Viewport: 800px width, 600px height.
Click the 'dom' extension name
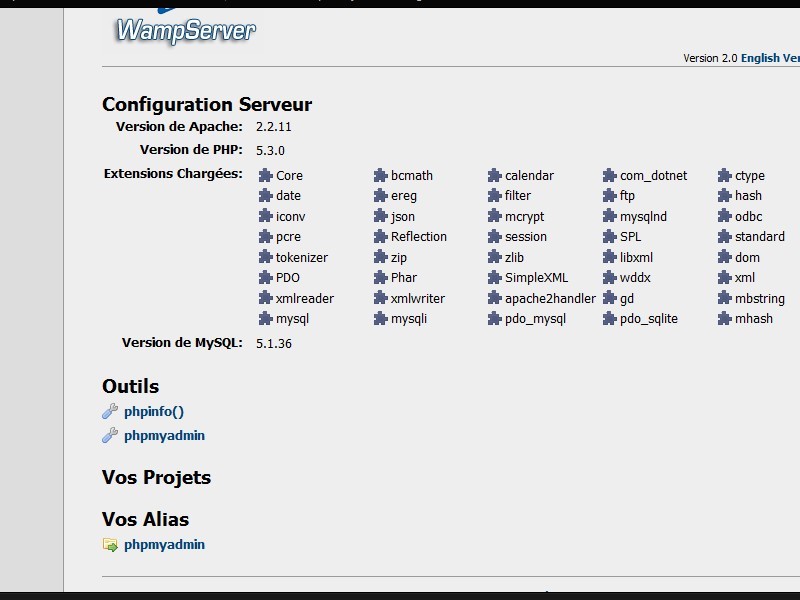[747, 257]
